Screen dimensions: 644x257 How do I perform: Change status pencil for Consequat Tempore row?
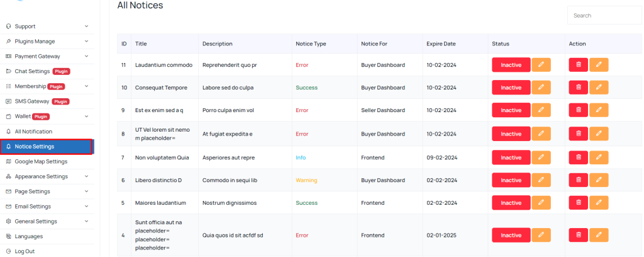point(541,87)
